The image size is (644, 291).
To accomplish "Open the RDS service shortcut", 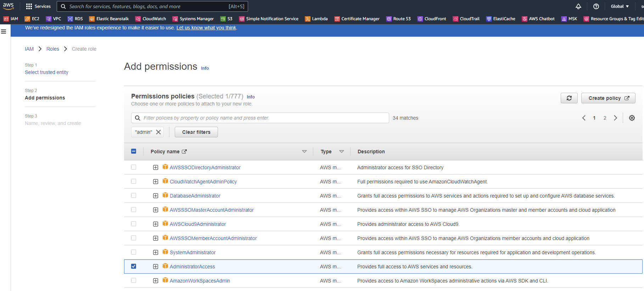I will (x=75, y=19).
